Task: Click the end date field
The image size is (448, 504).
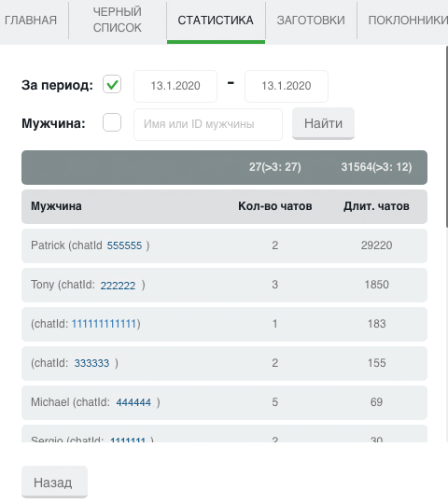Action: coord(287,86)
